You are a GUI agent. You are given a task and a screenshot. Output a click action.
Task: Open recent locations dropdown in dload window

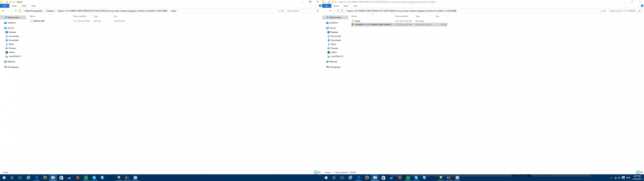click(12, 11)
